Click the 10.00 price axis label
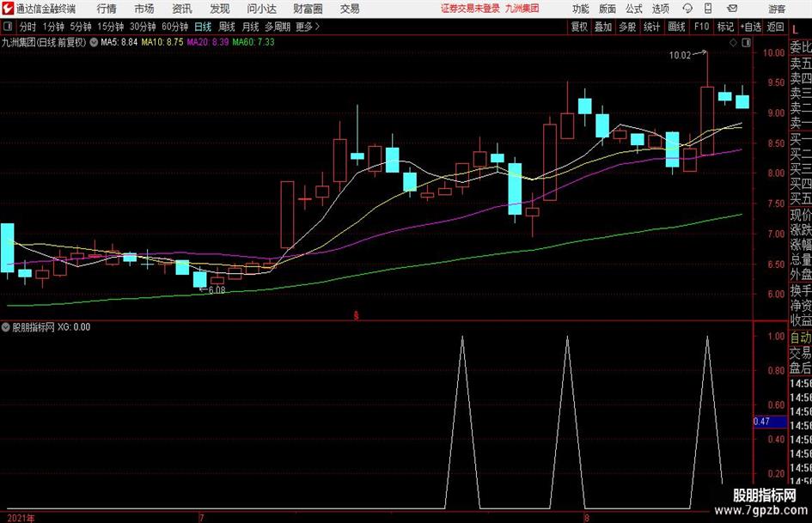This screenshot has height=523, width=812. point(773,53)
